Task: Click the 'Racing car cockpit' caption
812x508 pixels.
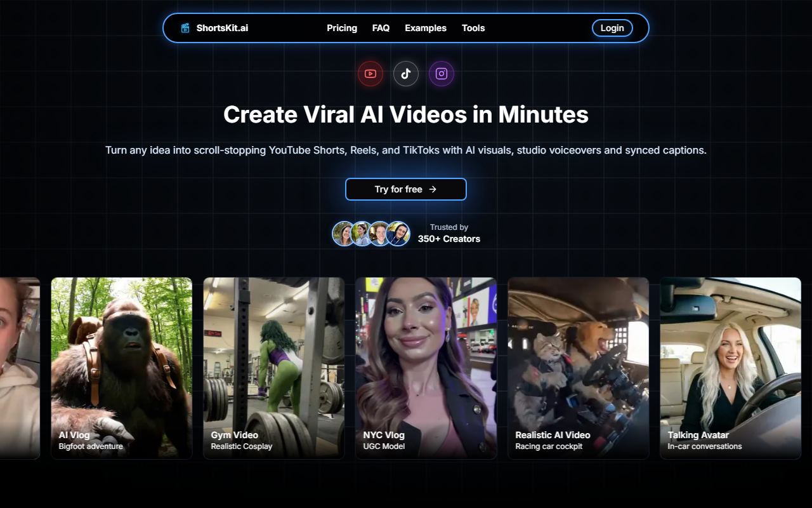Action: pyautogui.click(x=549, y=446)
